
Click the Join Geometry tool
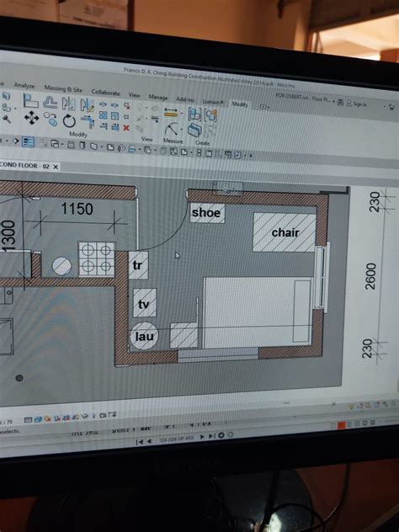(6, 107)
